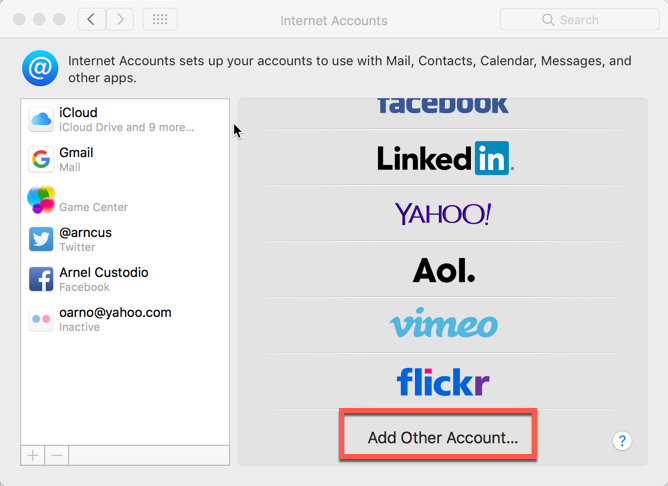
Task: Choose Flickr account type
Action: pos(444,381)
